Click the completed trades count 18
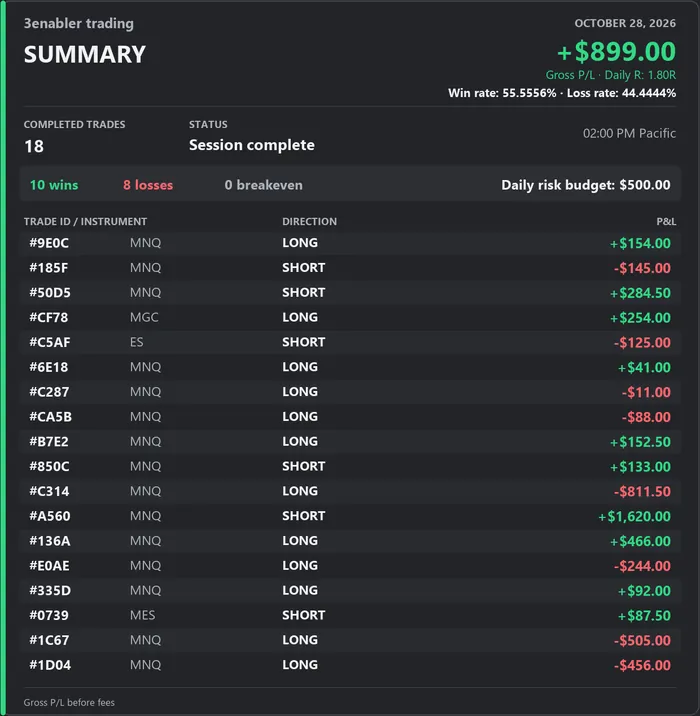Viewport: 700px width, 716px height. (34, 147)
